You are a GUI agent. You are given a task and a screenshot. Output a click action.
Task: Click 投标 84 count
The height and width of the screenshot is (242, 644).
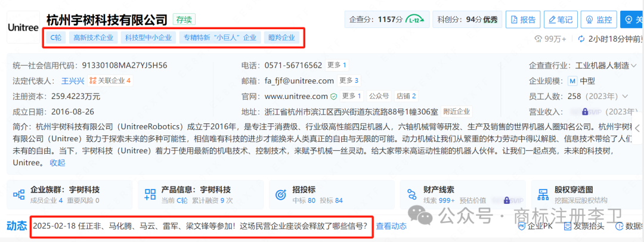click(331, 200)
